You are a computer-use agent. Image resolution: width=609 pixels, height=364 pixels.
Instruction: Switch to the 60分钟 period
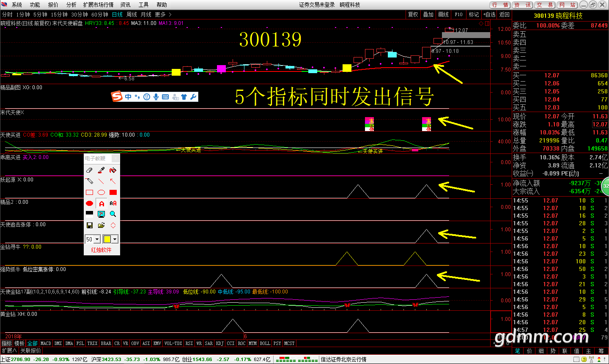pyautogui.click(x=100, y=14)
